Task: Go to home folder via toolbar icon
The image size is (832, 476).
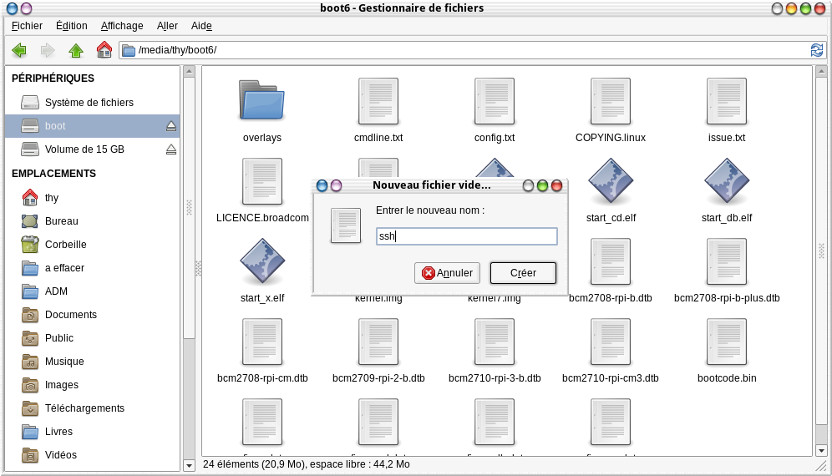Action: (x=104, y=50)
